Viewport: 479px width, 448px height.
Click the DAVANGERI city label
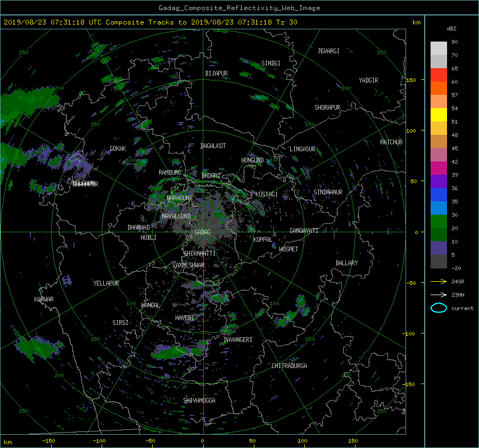click(x=238, y=340)
